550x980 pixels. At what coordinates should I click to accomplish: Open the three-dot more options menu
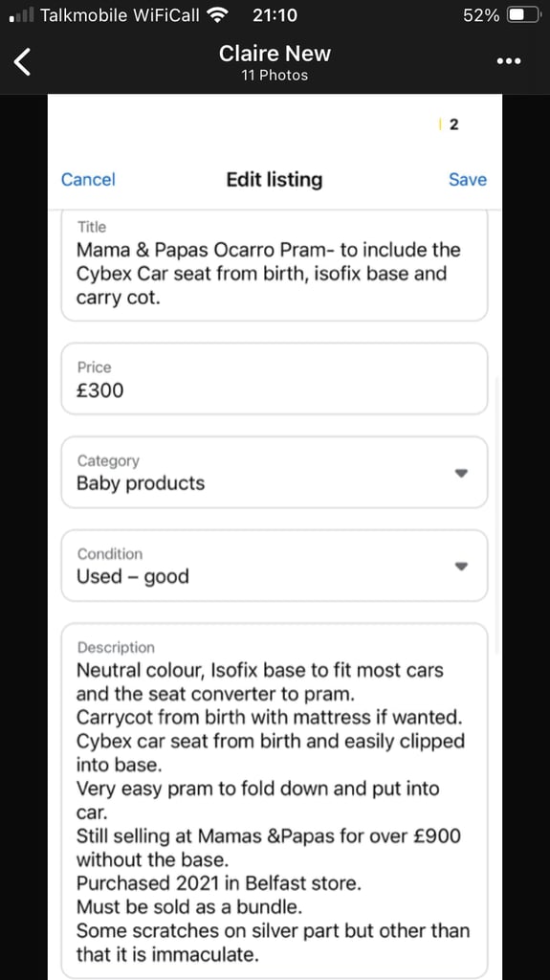click(508, 61)
